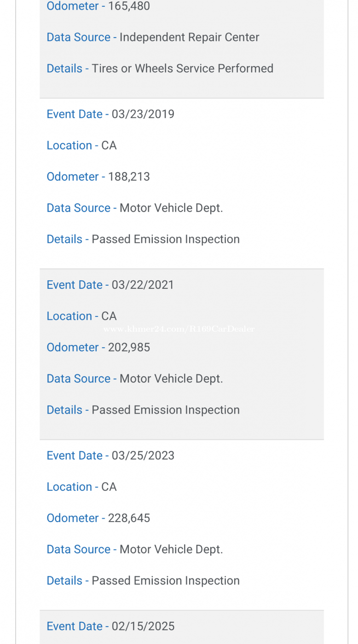Select 'Passed Emission Inspection' in 2019 record

click(166, 239)
